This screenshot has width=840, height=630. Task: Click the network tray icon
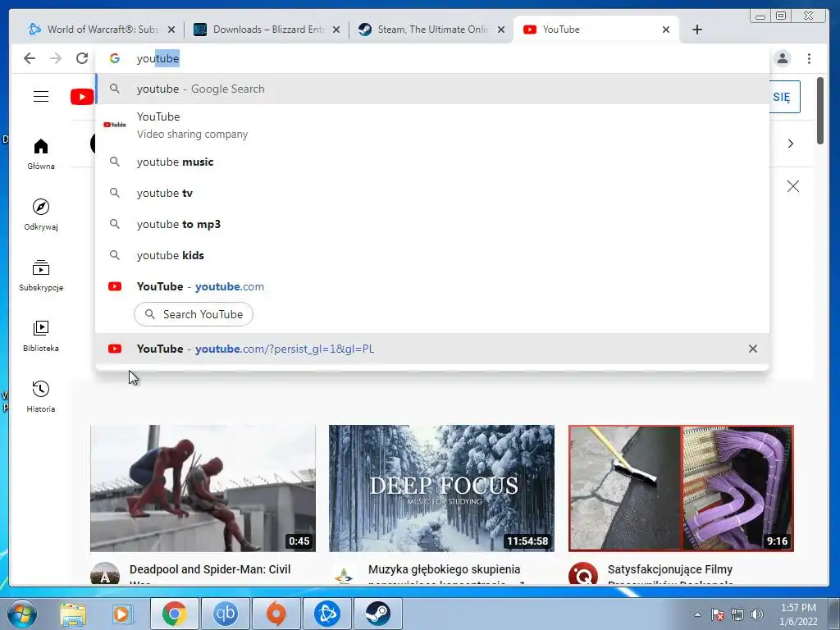(x=737, y=614)
